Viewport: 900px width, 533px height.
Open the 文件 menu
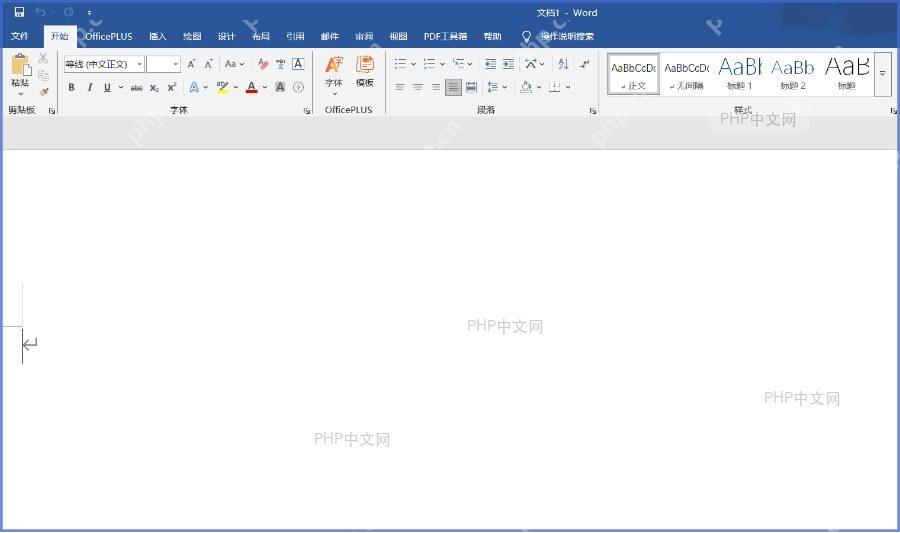click(x=20, y=36)
